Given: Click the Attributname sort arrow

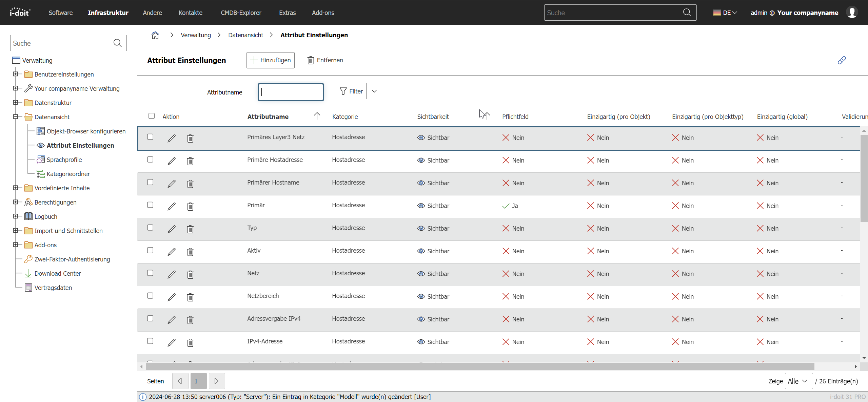Looking at the screenshot, I should click(317, 116).
